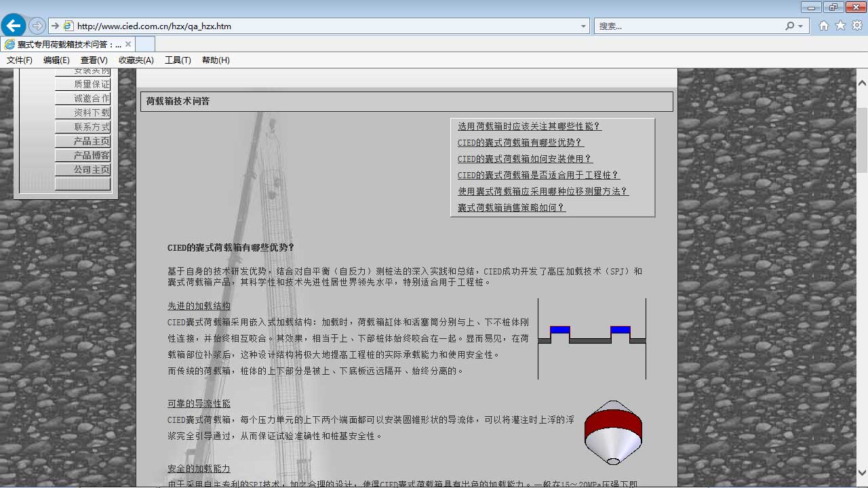The image size is (868, 488).
Task: Go back with the Back arrow button
Action: [14, 26]
